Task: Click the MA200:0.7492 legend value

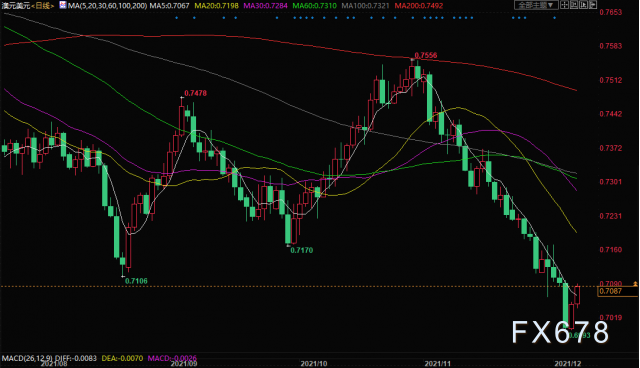Action: click(418, 6)
